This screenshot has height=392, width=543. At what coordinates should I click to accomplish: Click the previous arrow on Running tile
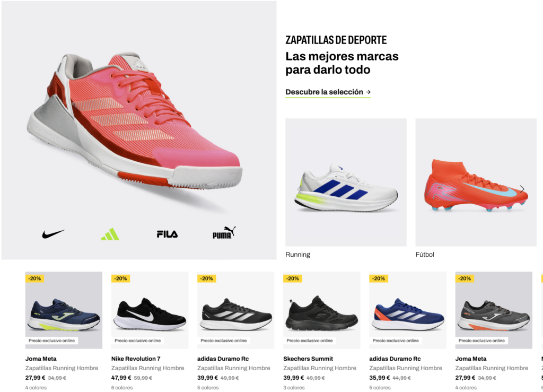click(299, 189)
